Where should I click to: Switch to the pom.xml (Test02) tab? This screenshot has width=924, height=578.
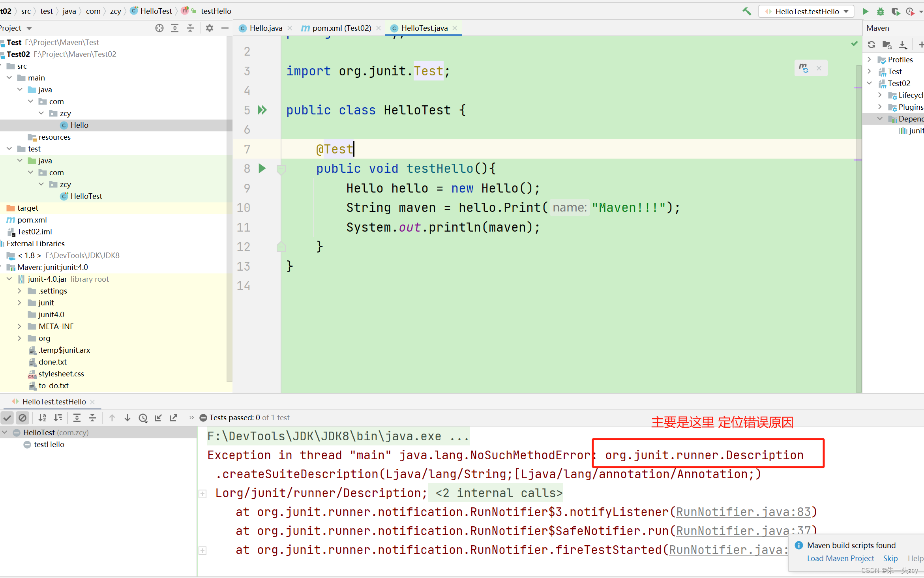click(341, 28)
